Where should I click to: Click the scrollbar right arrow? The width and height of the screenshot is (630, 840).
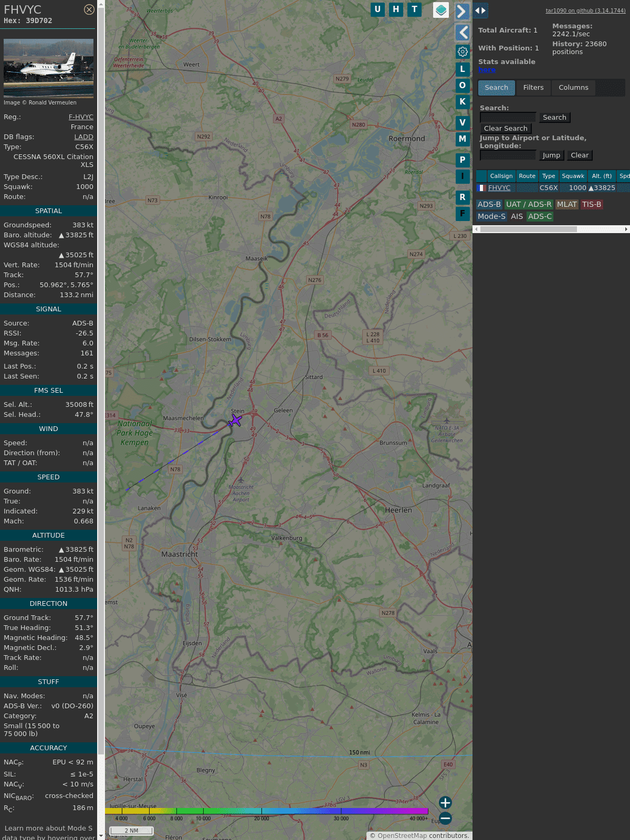coord(626,229)
